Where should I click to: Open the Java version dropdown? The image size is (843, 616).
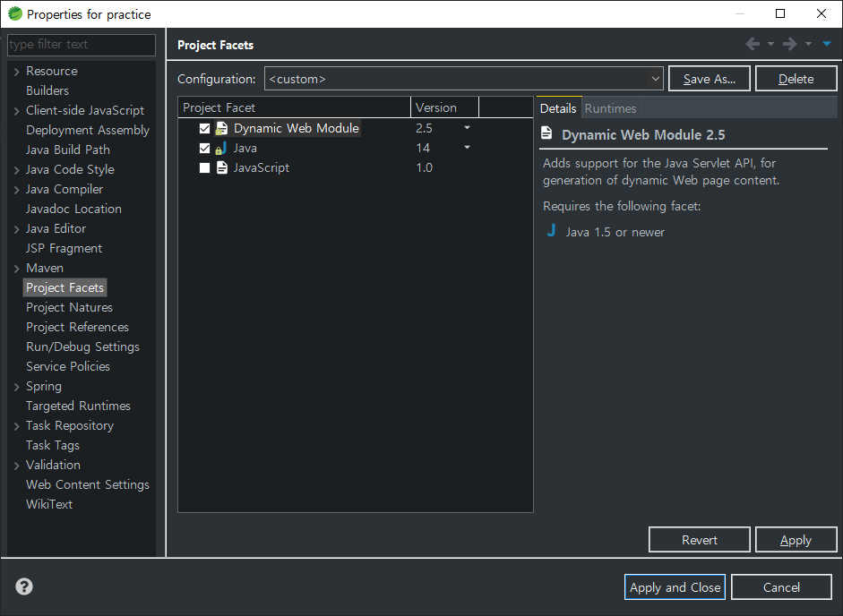click(x=467, y=148)
